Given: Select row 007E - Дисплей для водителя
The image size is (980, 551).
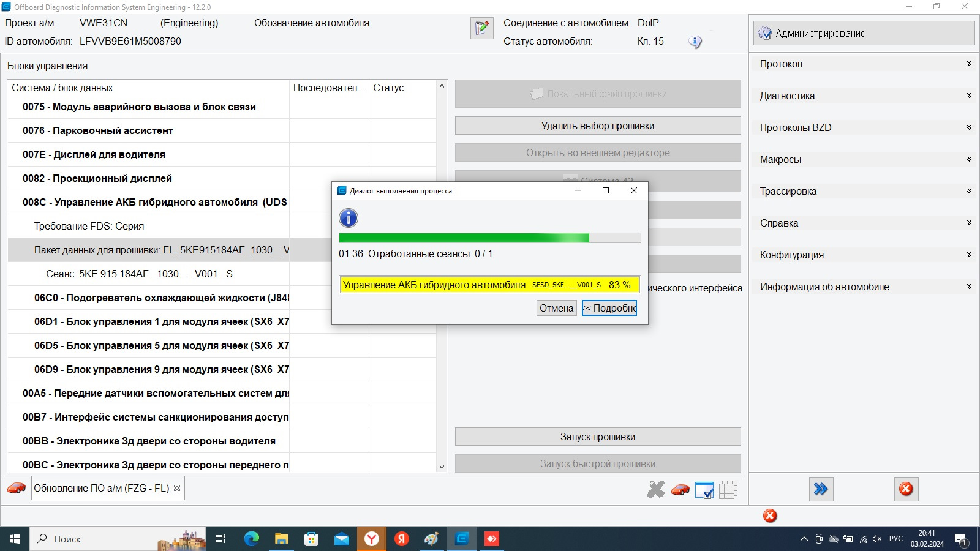Looking at the screenshot, I should click(x=222, y=154).
